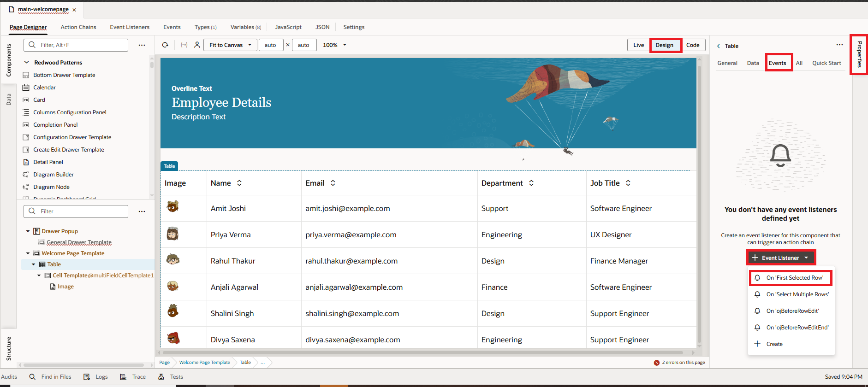
Task: Collapse the Redwood Patterns section
Action: tap(27, 63)
